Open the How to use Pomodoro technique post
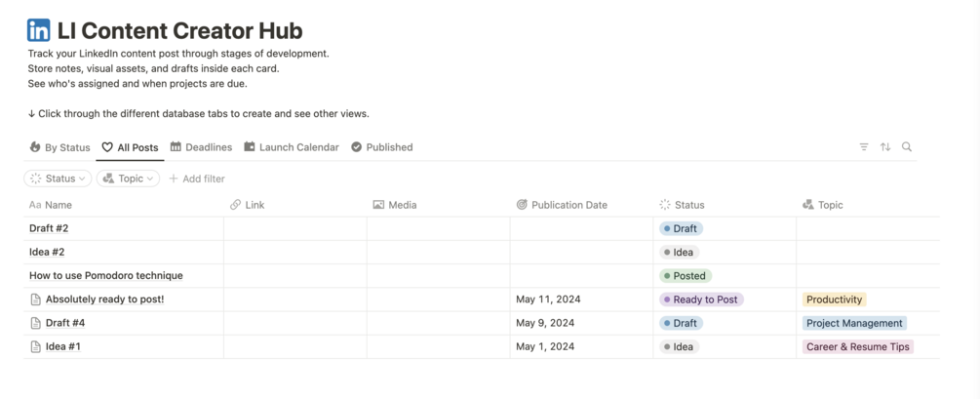 coord(105,275)
